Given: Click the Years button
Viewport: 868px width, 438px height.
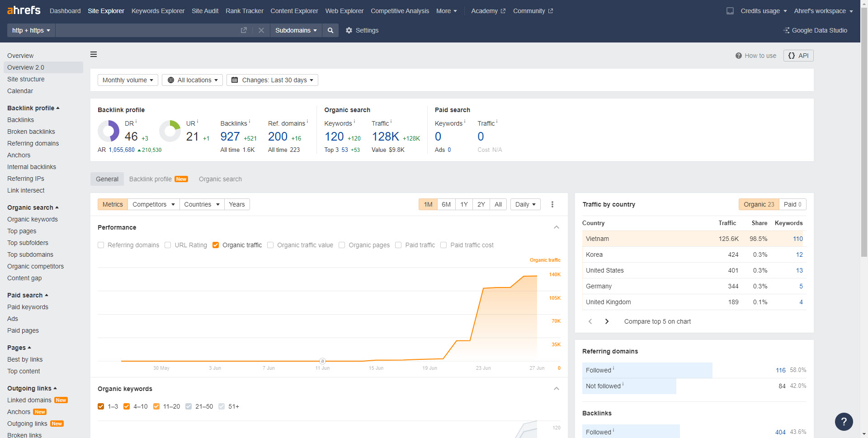Looking at the screenshot, I should click(237, 204).
